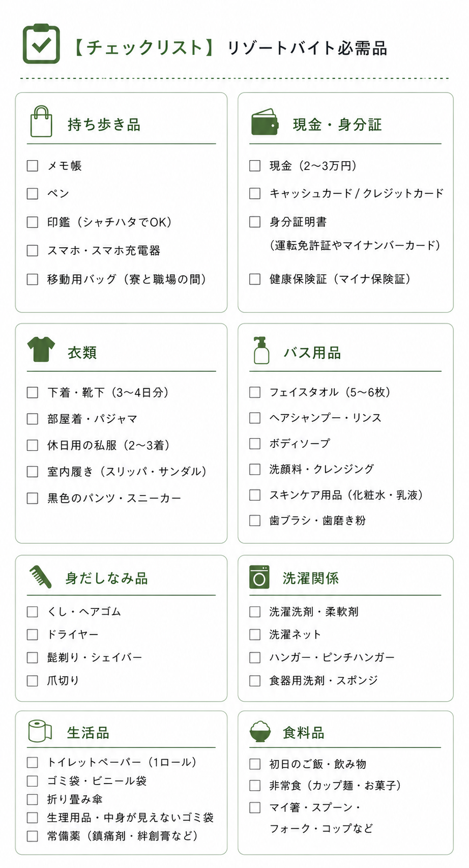Click the T-shirt icon beside 衣類
The image size is (469, 868).
[41, 349]
